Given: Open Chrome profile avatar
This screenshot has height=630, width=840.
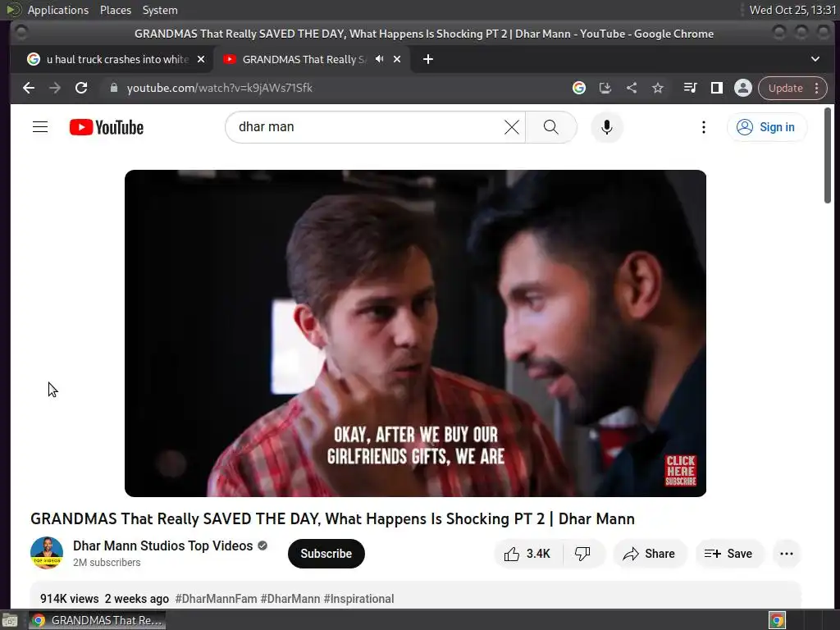Looking at the screenshot, I should tap(742, 88).
